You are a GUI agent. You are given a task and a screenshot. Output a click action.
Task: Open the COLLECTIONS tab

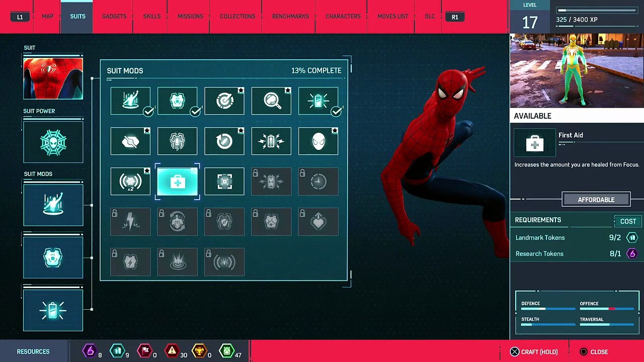[x=237, y=17]
